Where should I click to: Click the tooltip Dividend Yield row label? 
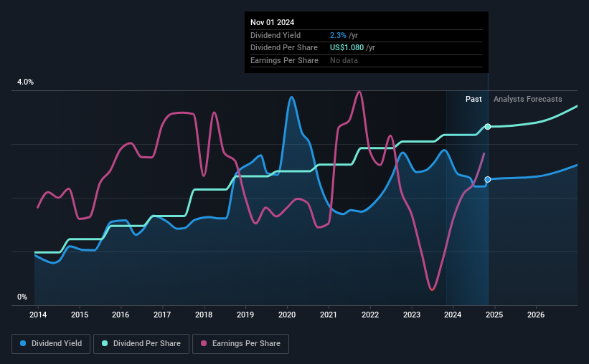coord(275,35)
